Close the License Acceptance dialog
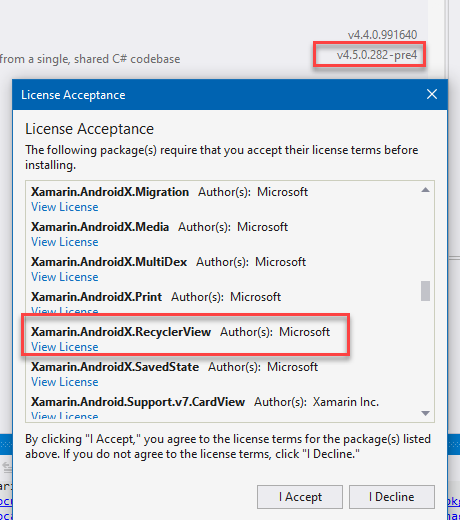The width and height of the screenshot is (460, 520). [x=432, y=94]
